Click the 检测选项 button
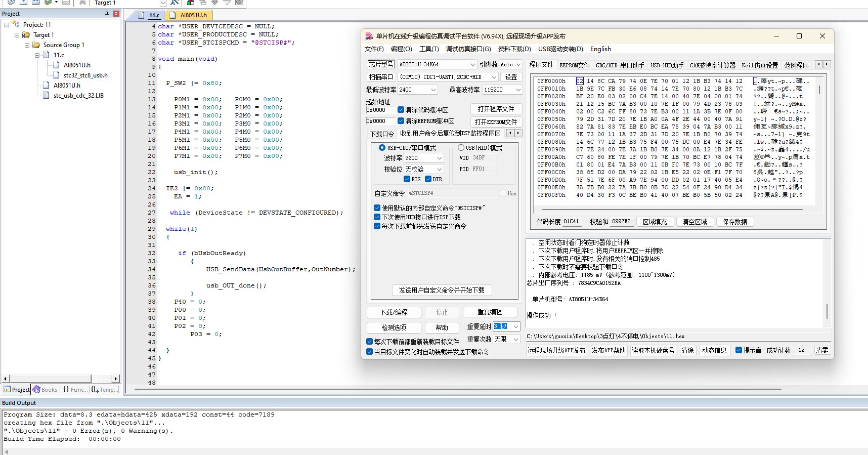868x455 pixels. (394, 327)
